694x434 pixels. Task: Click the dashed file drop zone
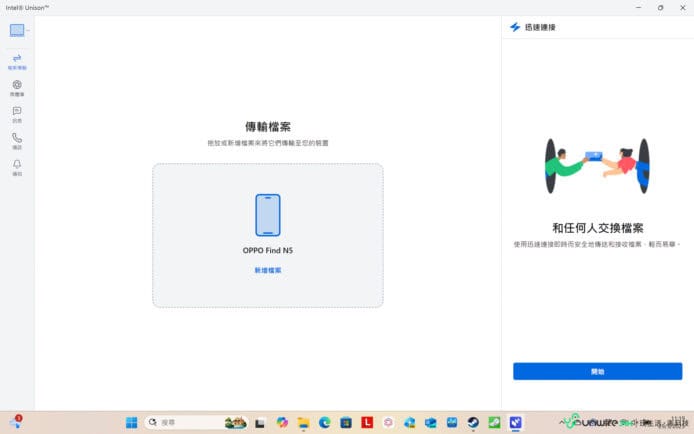point(268,235)
